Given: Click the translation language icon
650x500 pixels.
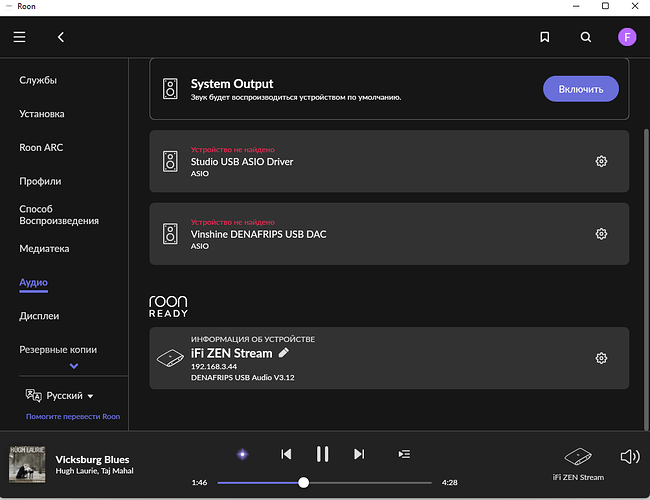Looking at the screenshot, I should pos(34,396).
